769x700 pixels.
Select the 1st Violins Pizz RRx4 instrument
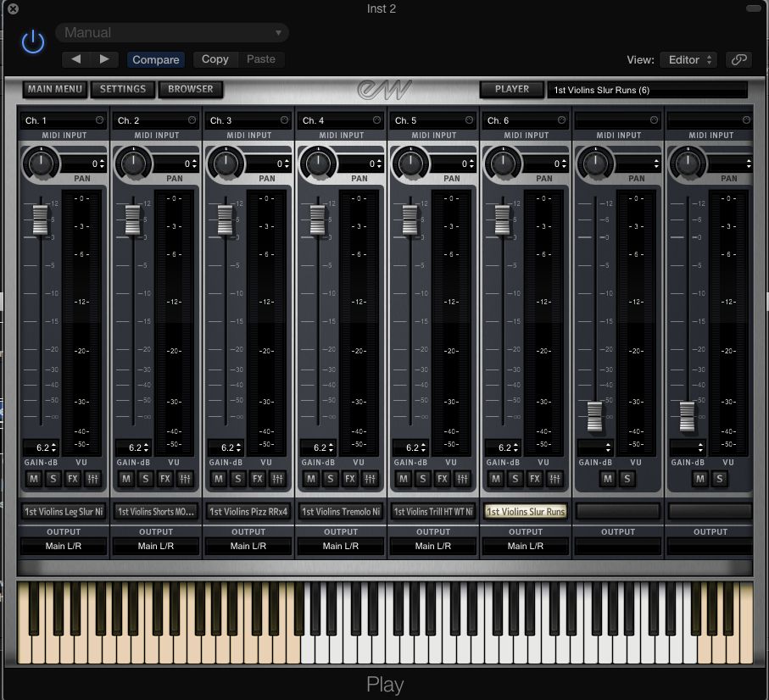click(x=248, y=512)
